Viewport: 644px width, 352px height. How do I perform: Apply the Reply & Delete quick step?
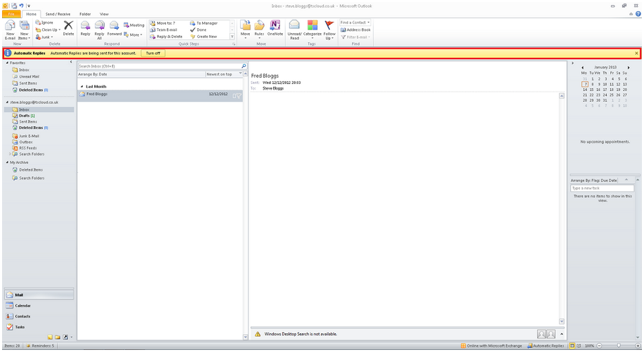point(166,37)
